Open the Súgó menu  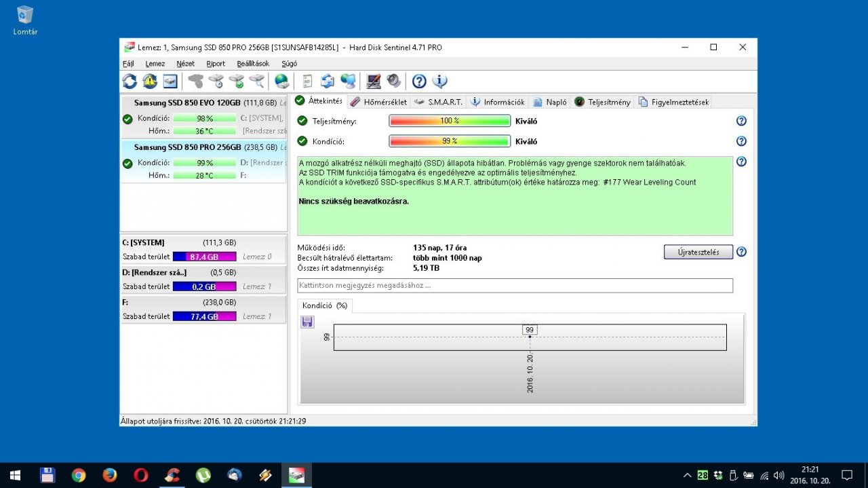(289, 63)
